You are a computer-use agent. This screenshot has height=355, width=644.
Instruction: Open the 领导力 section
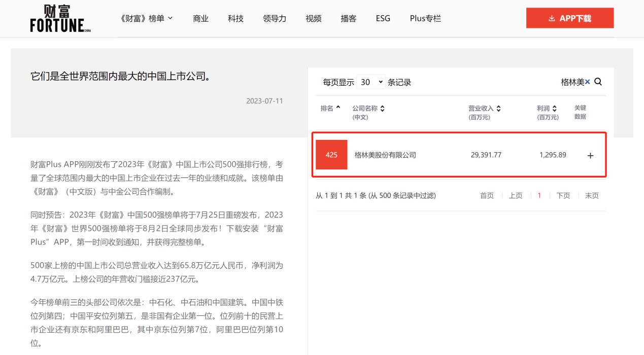click(275, 18)
